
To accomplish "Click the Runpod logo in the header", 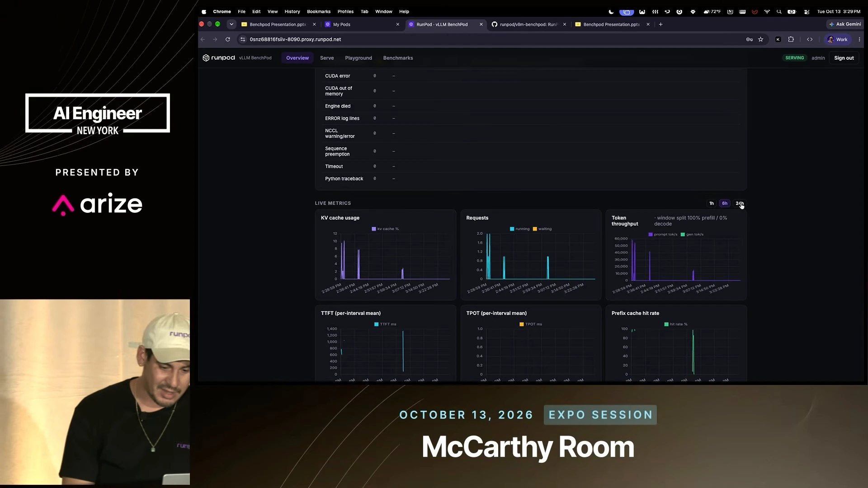I will pyautogui.click(x=219, y=58).
